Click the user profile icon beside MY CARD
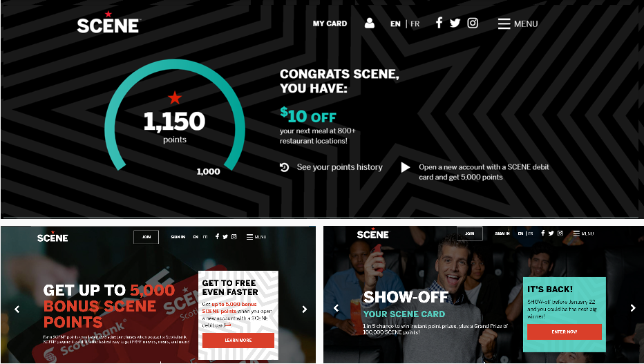Viewport: 644px width, 364px height. [369, 23]
